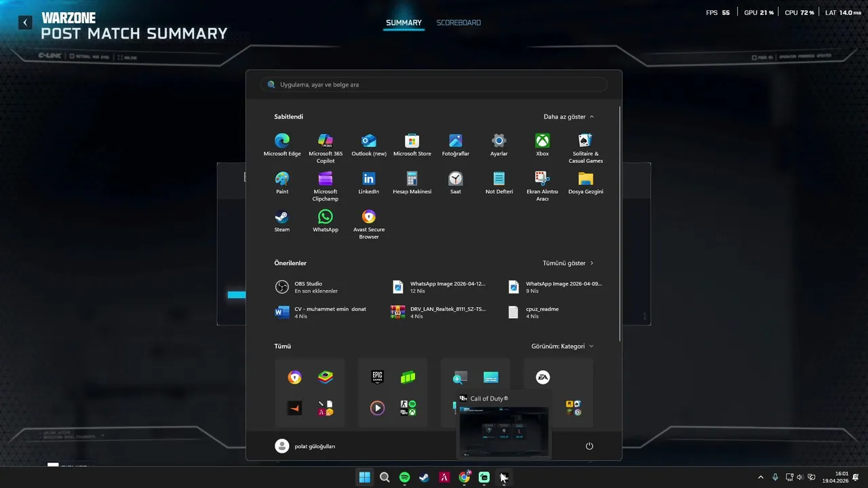Expand the second category folder's small app group
This screenshot has height=488, width=868.
tap(408, 407)
